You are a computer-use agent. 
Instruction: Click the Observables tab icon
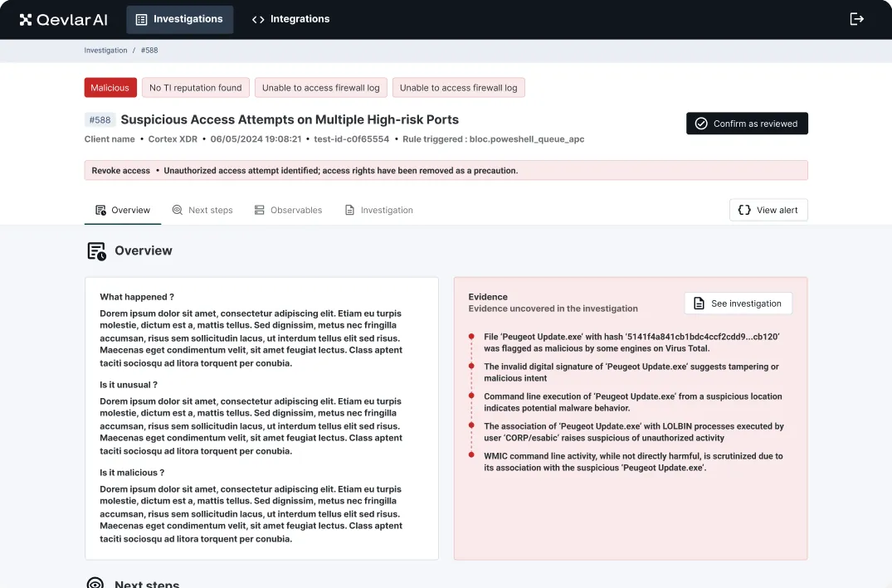(x=259, y=210)
